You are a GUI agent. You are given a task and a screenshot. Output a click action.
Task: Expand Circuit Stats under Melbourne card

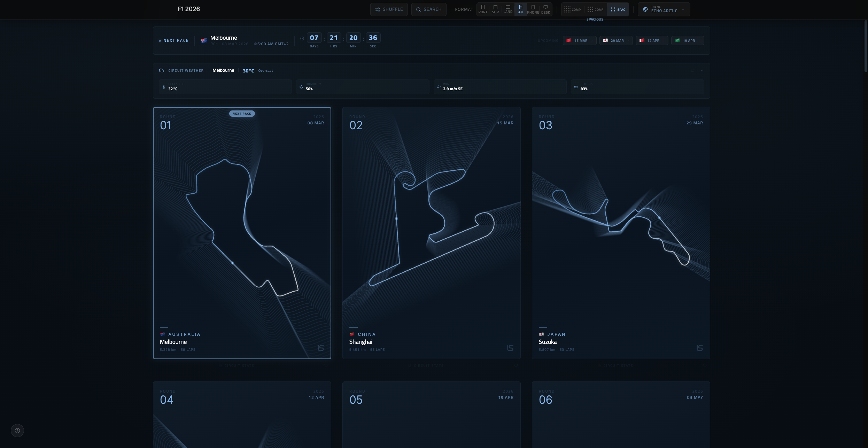(236, 366)
